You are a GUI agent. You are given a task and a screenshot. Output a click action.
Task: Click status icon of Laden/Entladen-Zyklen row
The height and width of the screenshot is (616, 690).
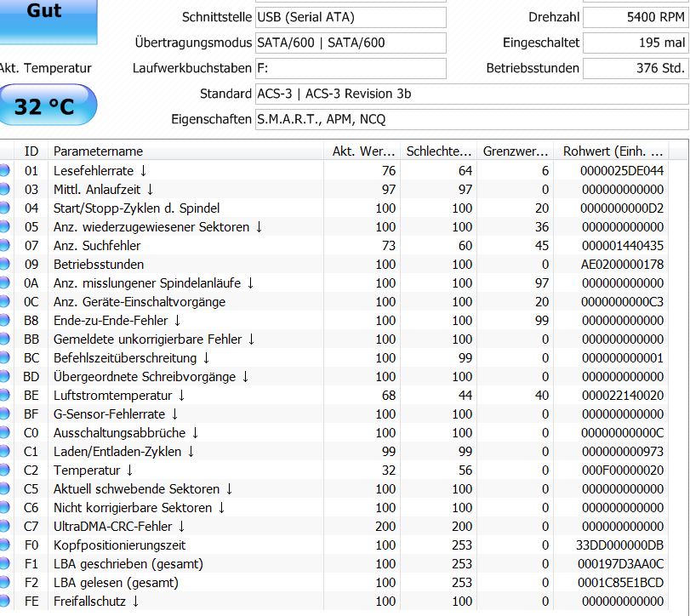(4, 451)
